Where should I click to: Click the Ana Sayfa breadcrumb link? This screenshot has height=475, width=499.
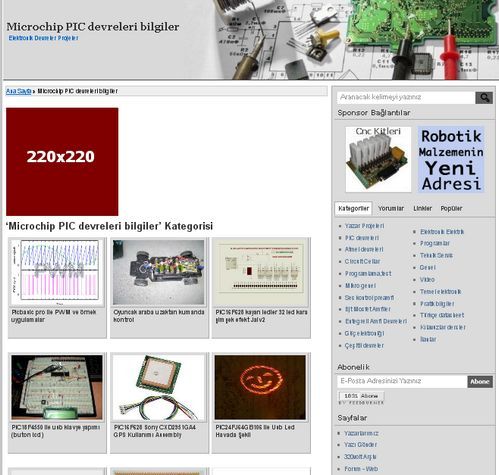point(19,91)
